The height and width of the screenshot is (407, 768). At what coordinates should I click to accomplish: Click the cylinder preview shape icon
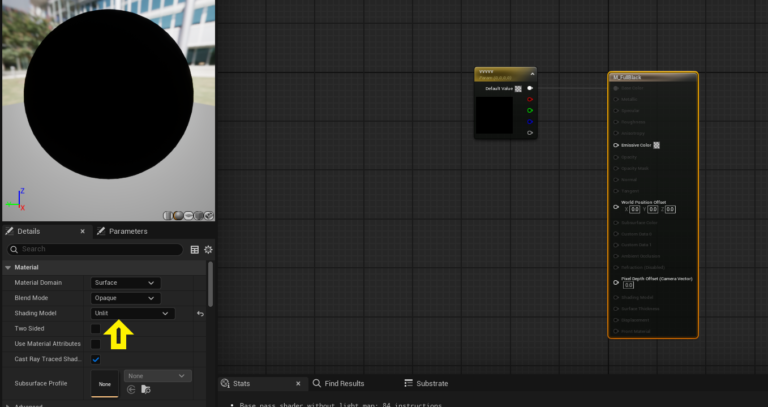click(167, 215)
